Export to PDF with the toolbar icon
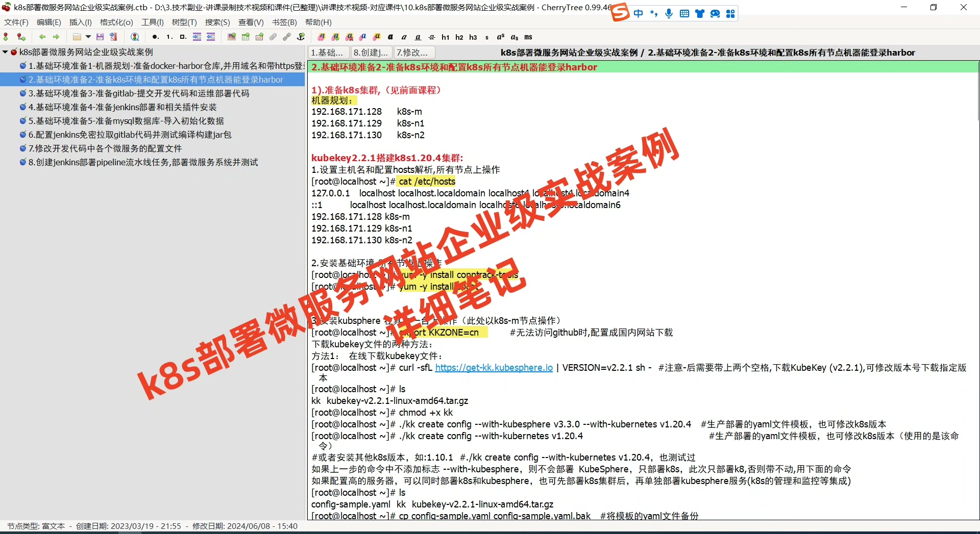The width and height of the screenshot is (980, 534). click(114, 37)
